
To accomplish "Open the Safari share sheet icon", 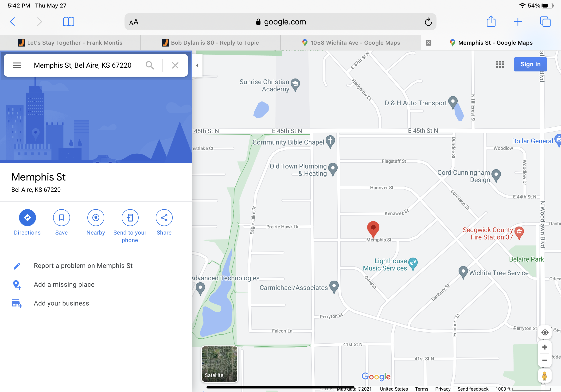I will pyautogui.click(x=491, y=22).
